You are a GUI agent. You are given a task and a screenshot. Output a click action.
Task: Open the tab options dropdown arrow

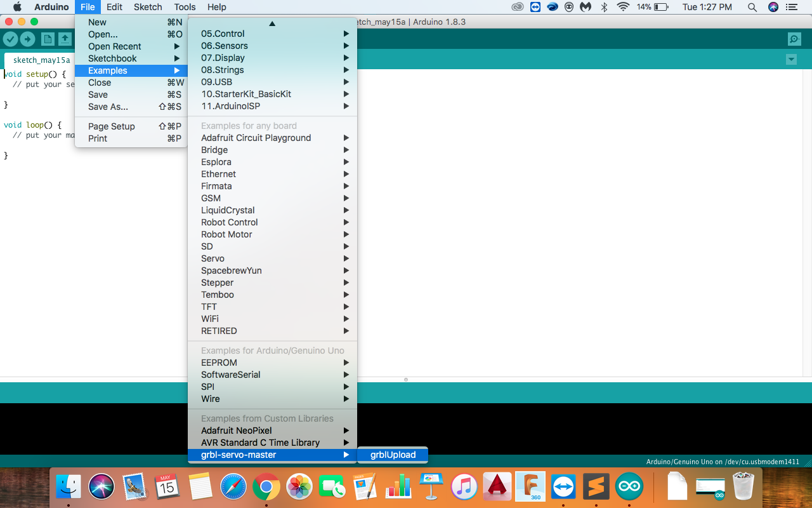click(791, 60)
